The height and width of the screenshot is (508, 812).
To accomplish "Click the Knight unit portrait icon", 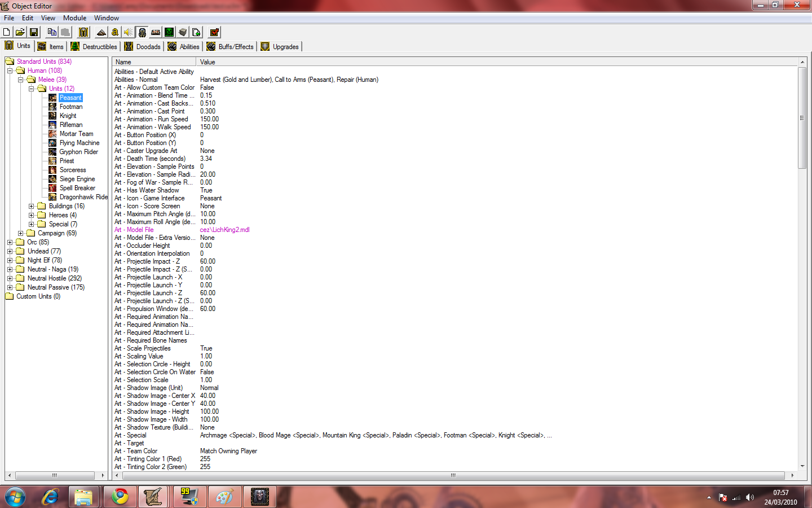I will (52, 116).
